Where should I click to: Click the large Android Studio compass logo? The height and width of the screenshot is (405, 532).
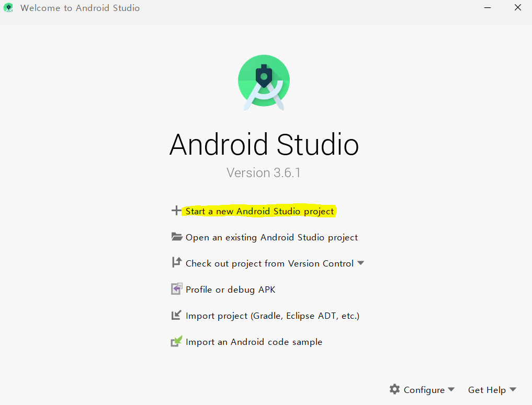point(264,83)
